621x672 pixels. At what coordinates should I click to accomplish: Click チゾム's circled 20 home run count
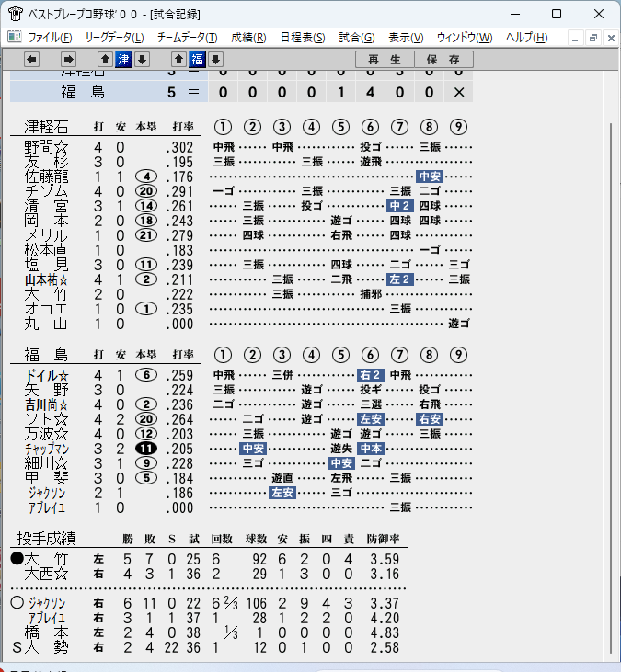pos(146,191)
